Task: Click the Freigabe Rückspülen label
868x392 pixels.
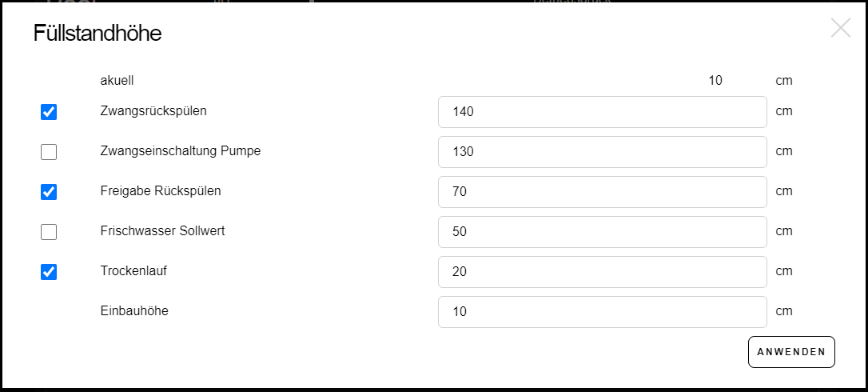Action: 161,191
